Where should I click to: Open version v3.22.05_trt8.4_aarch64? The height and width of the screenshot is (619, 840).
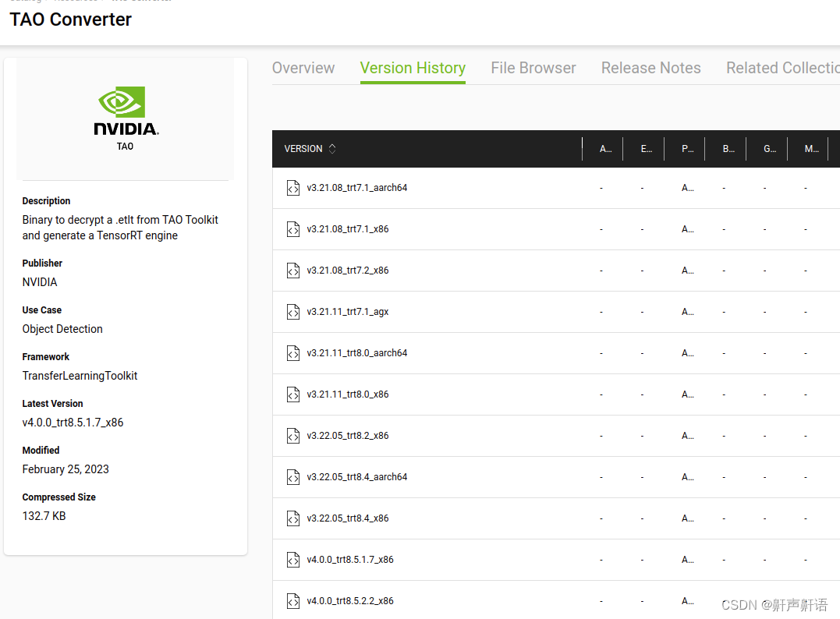356,476
